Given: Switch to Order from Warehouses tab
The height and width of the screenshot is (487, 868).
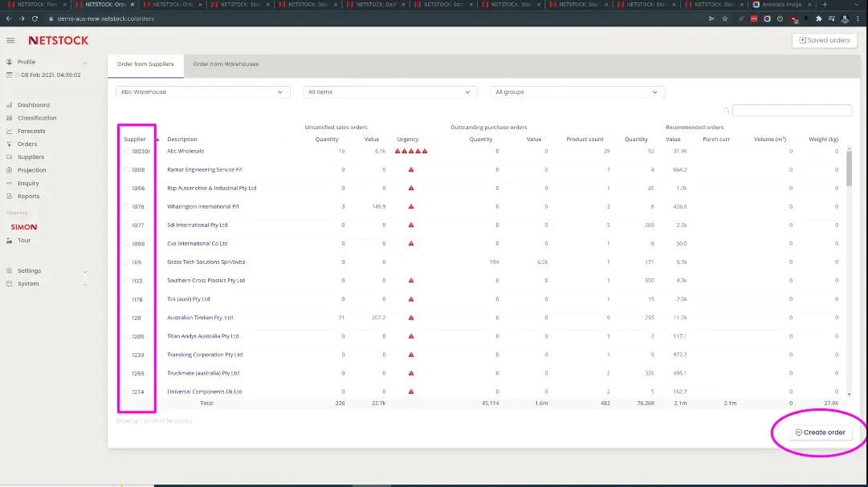Looking at the screenshot, I should tap(226, 64).
